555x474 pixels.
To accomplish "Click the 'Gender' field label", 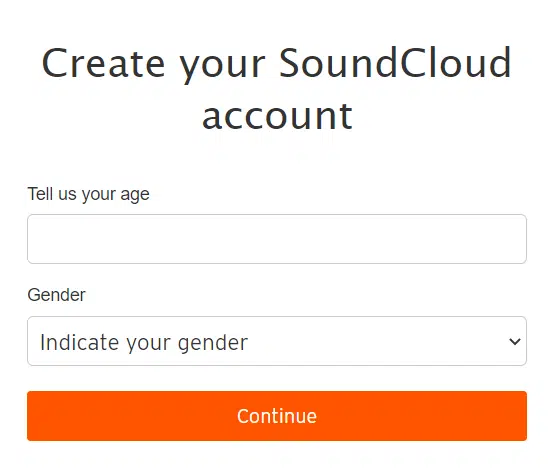I will pos(56,295).
